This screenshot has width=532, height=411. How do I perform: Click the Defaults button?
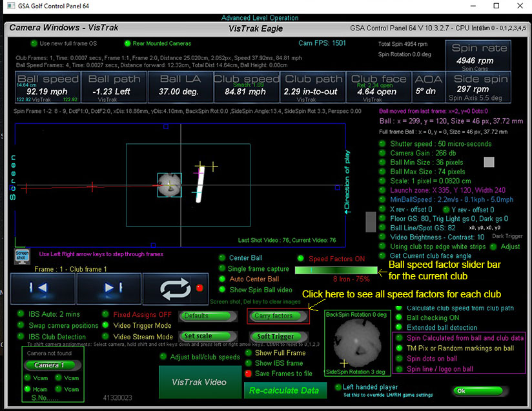pyautogui.click(x=208, y=316)
